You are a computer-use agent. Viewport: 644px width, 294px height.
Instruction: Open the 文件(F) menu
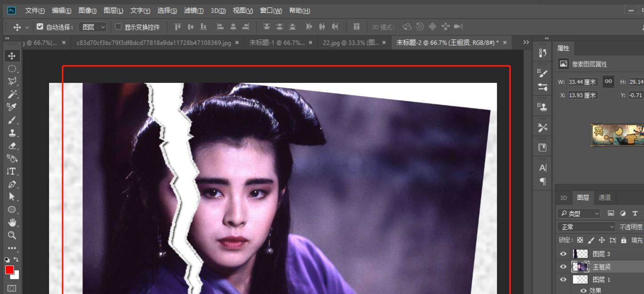coord(35,11)
